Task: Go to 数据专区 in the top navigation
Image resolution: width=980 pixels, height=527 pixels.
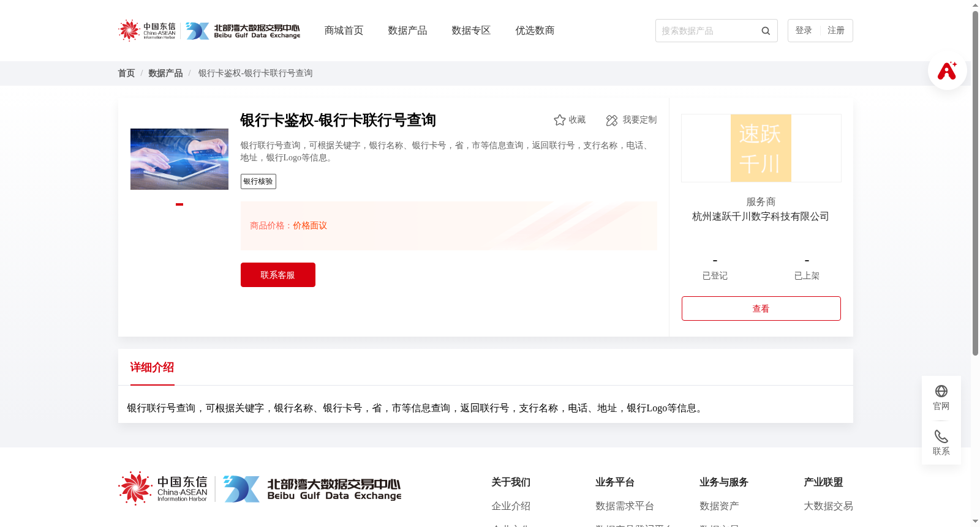Action: [x=471, y=31]
